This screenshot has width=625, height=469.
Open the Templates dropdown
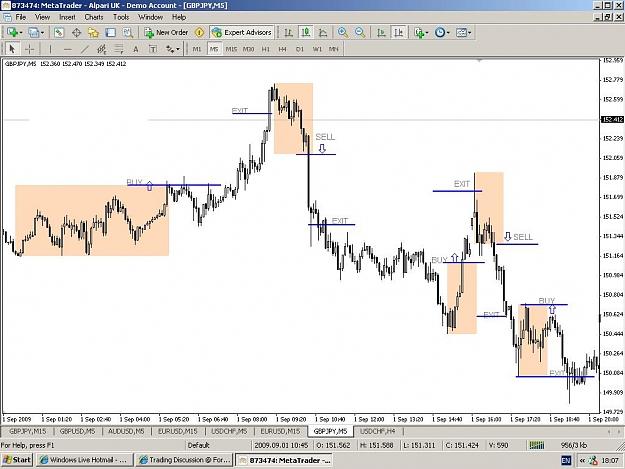click(x=464, y=32)
